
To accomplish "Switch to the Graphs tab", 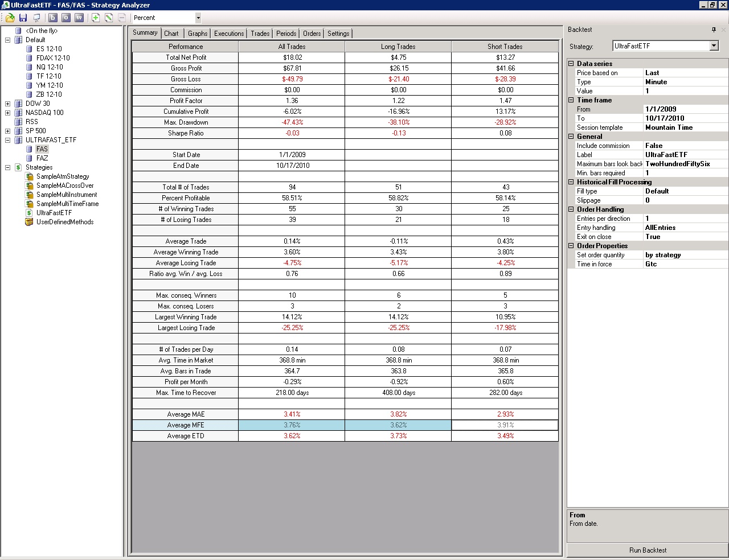I will [x=198, y=34].
